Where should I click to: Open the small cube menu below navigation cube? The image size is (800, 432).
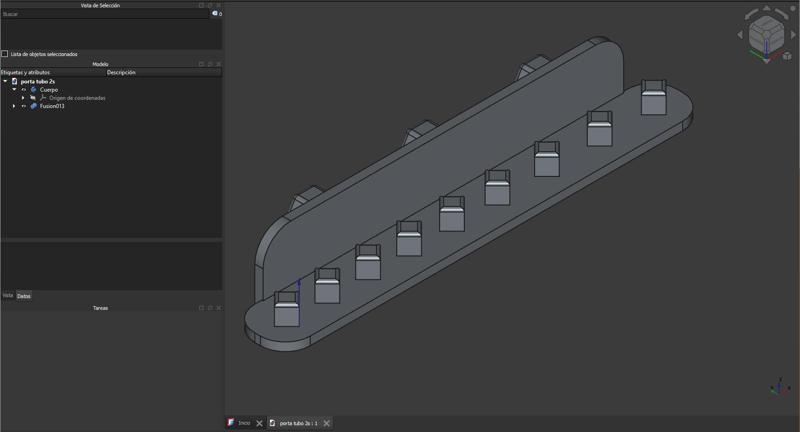tap(787, 55)
